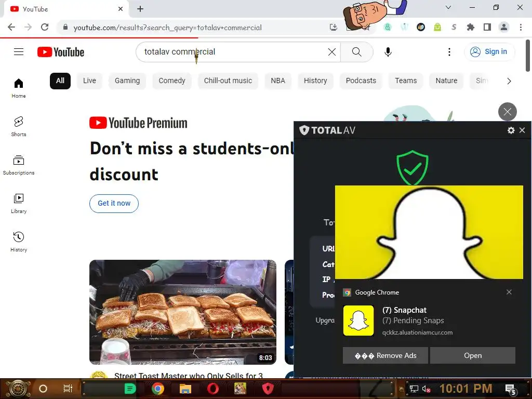The image size is (532, 399).
Task: Click the Sign in button
Action: point(489,51)
